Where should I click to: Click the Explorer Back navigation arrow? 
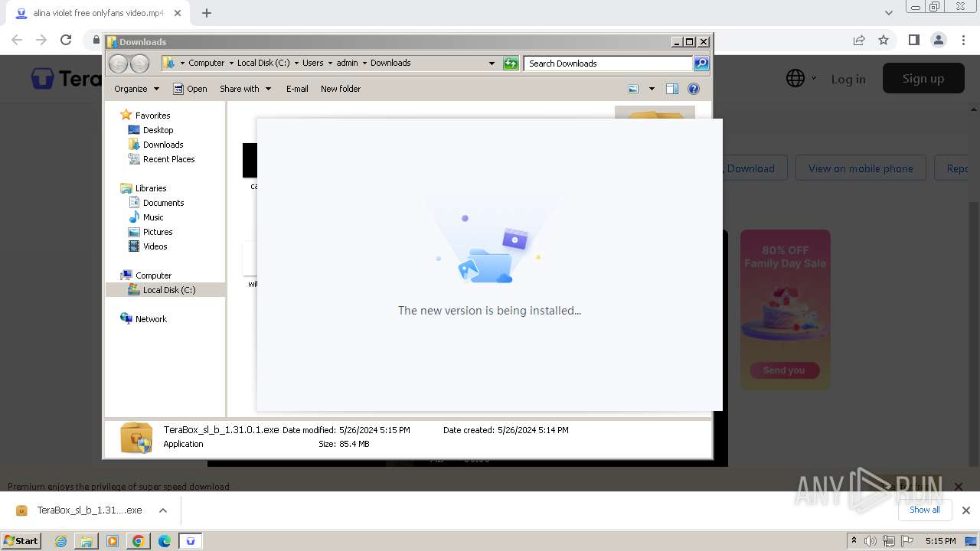pos(118,64)
